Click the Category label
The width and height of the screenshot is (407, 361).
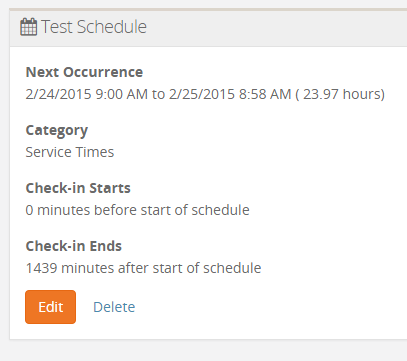tap(57, 131)
